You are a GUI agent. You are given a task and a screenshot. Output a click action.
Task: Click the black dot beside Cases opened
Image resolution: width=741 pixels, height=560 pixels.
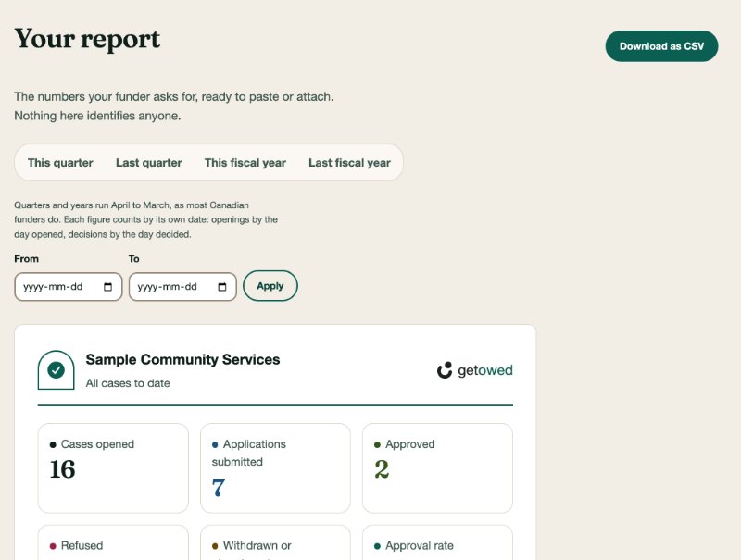53,445
